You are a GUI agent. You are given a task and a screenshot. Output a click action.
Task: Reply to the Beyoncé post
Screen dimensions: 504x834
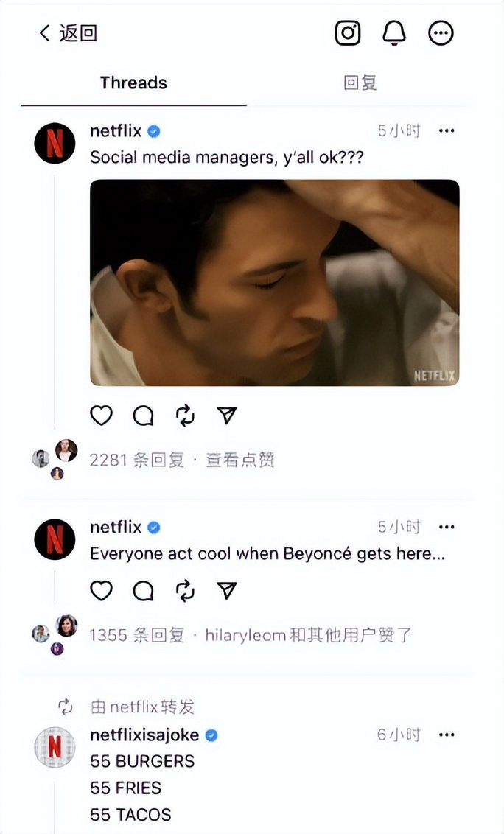coord(143,590)
